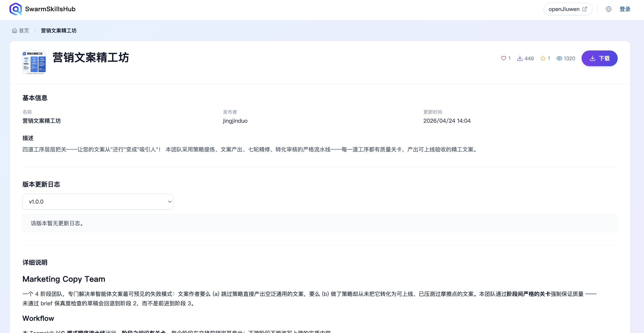
Task: Download the skill with the 下载 button
Action: point(599,58)
